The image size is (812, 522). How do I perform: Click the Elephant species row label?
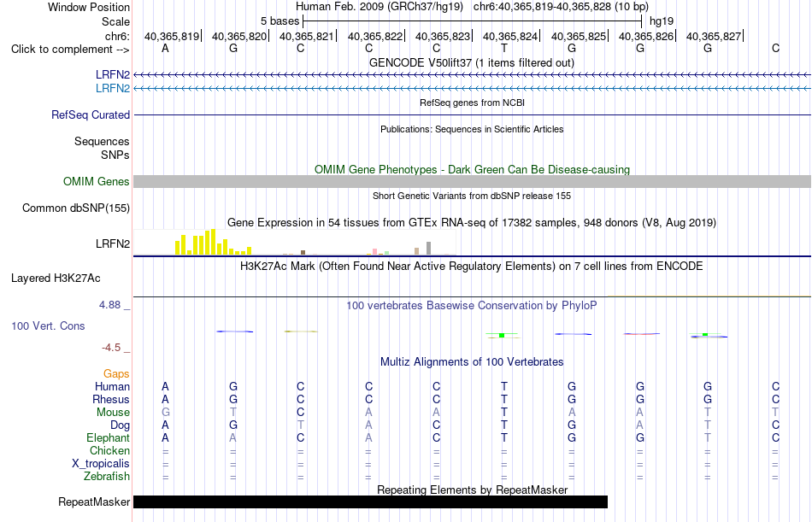(x=108, y=437)
